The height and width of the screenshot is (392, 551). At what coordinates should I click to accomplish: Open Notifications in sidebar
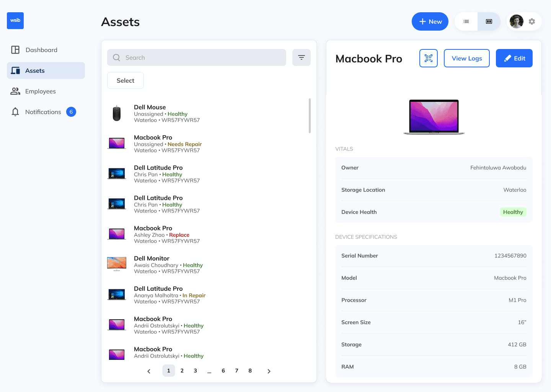pos(46,112)
